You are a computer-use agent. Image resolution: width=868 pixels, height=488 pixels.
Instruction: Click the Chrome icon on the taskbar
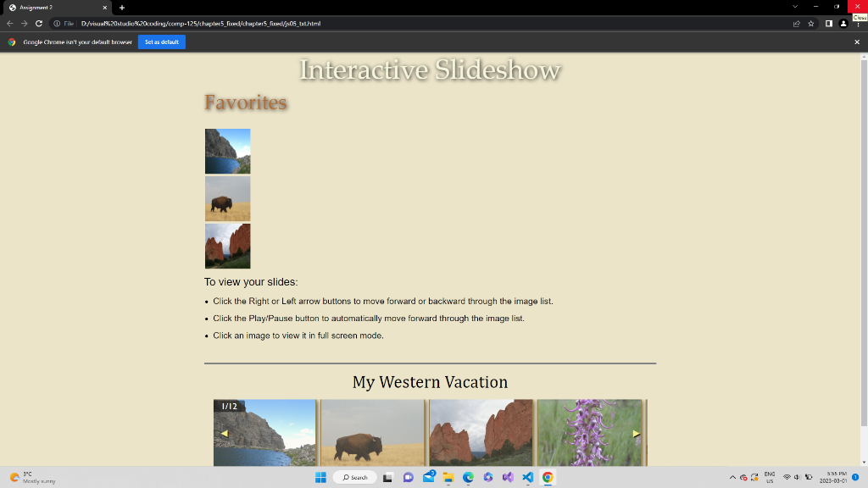(548, 478)
